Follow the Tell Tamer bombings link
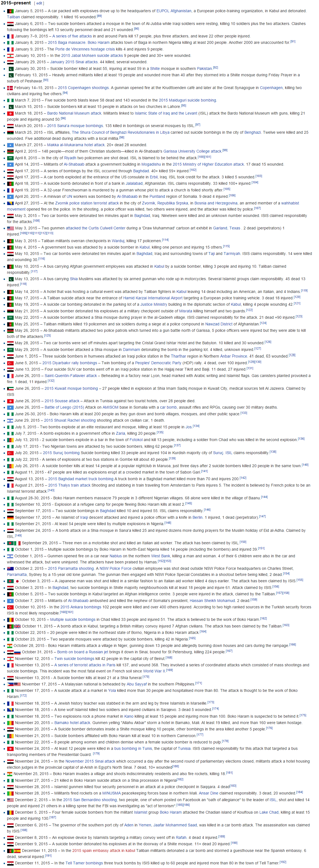Screen dimensions: 319x868 [84, 863]
